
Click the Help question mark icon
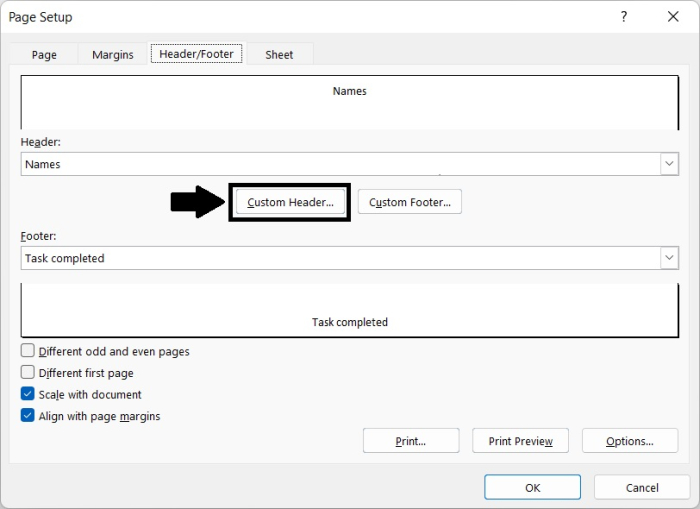624,17
